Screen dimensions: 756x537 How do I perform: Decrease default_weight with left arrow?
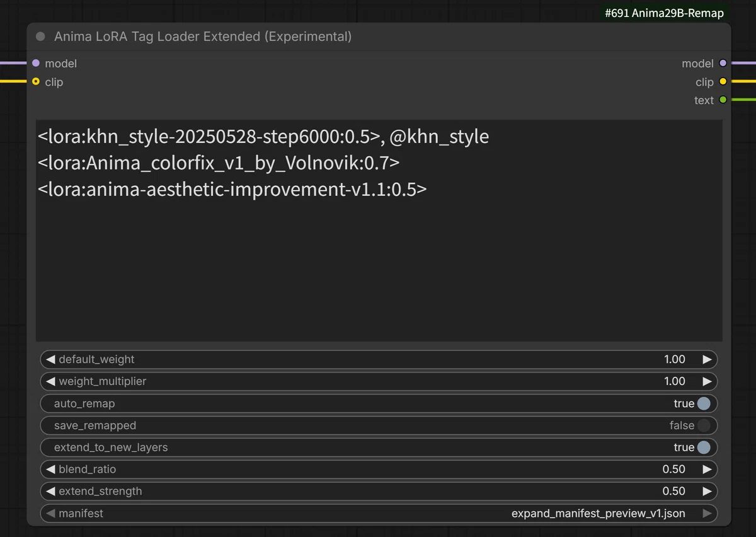51,359
